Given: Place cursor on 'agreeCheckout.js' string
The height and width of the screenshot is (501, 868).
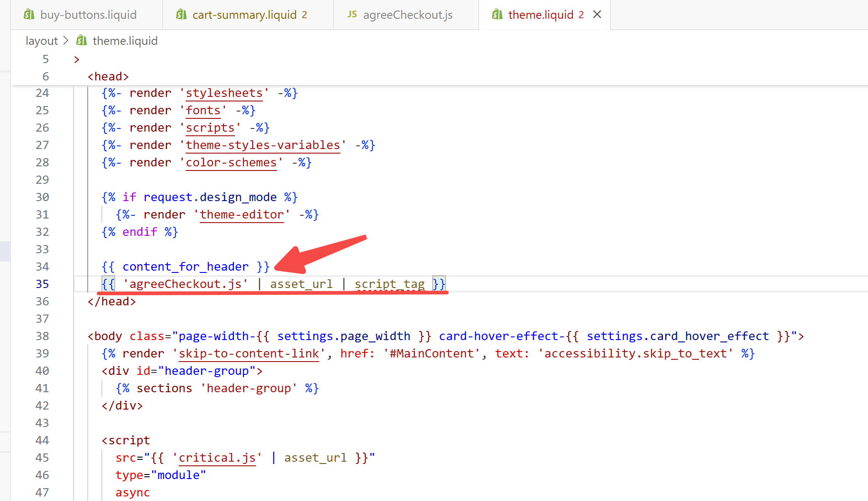Looking at the screenshot, I should click(185, 284).
